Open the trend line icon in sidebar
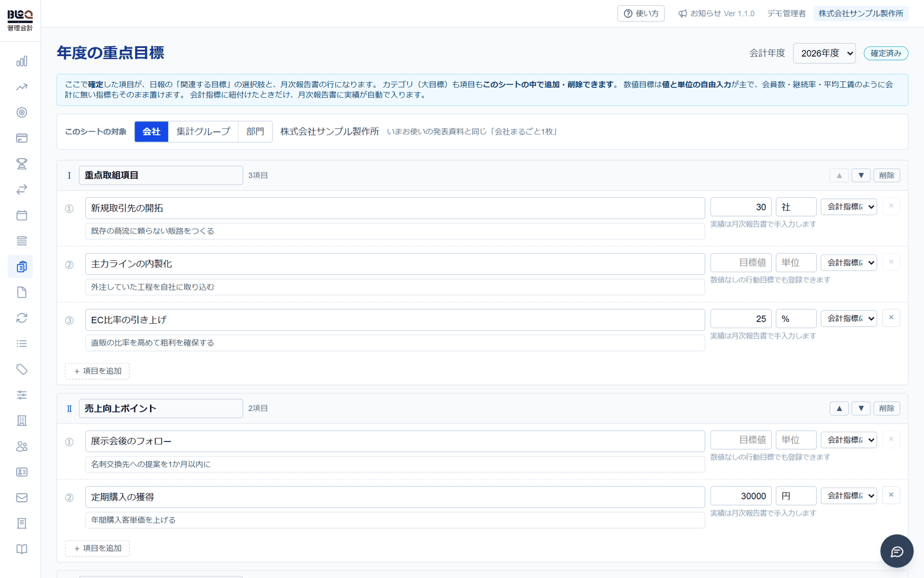The image size is (924, 578). coord(21,87)
